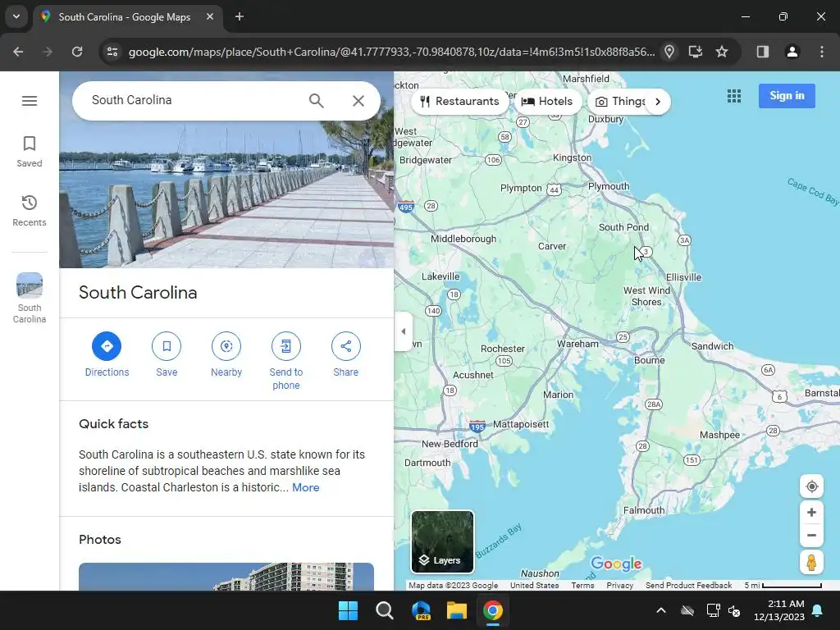
Task: Install Google Maps app from address bar
Action: [696, 52]
